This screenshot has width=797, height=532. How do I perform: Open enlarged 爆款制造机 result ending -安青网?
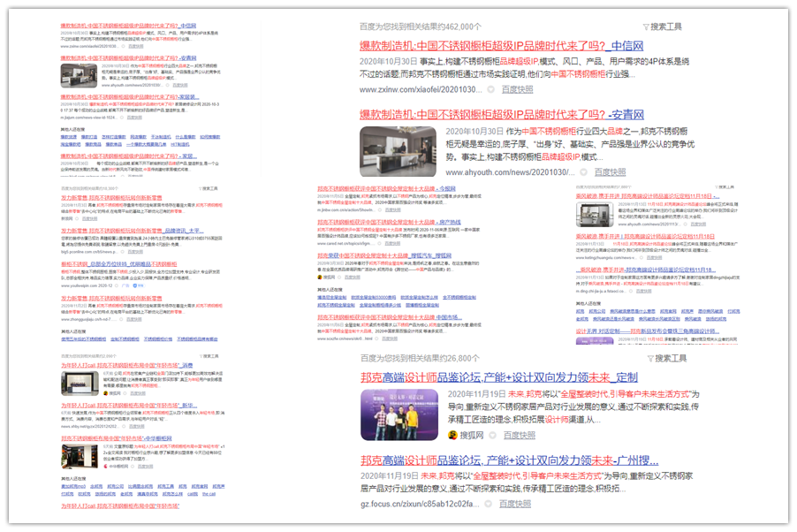pyautogui.click(x=502, y=114)
